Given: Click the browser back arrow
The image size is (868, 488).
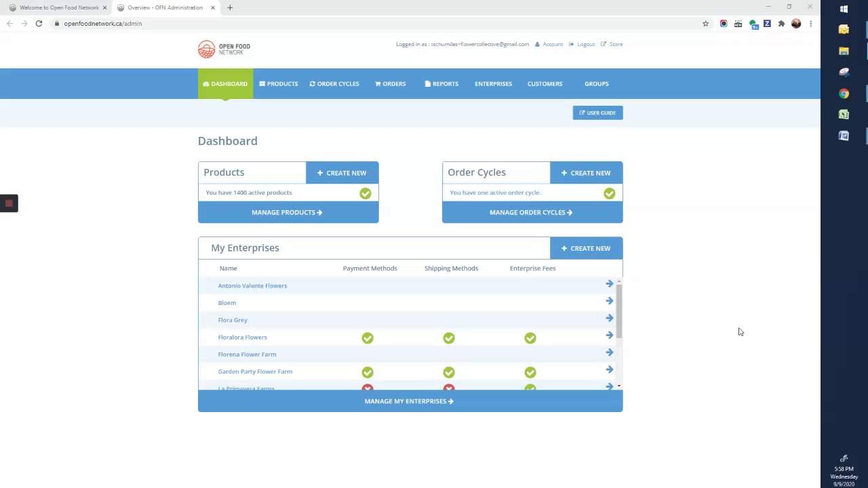Looking at the screenshot, I should tap(9, 23).
